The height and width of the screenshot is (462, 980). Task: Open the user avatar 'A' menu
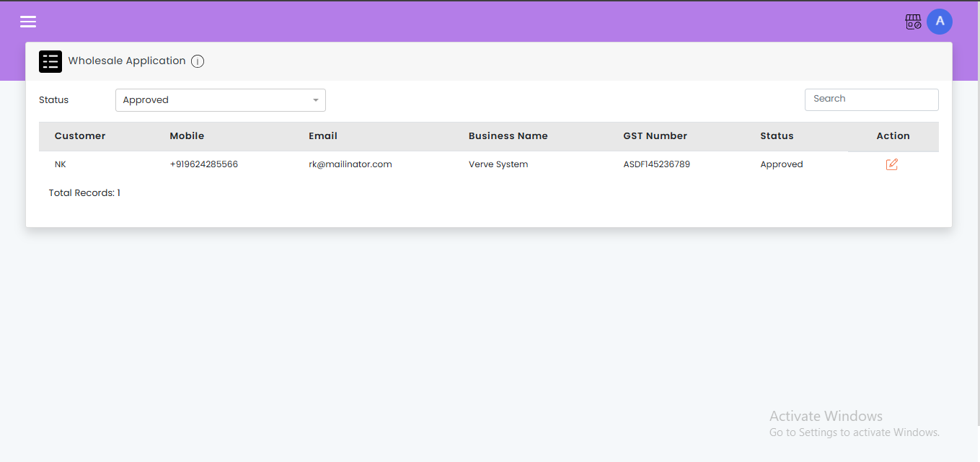point(940,22)
